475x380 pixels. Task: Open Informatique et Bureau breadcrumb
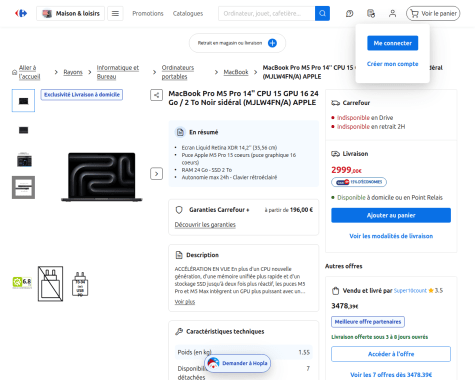118,72
